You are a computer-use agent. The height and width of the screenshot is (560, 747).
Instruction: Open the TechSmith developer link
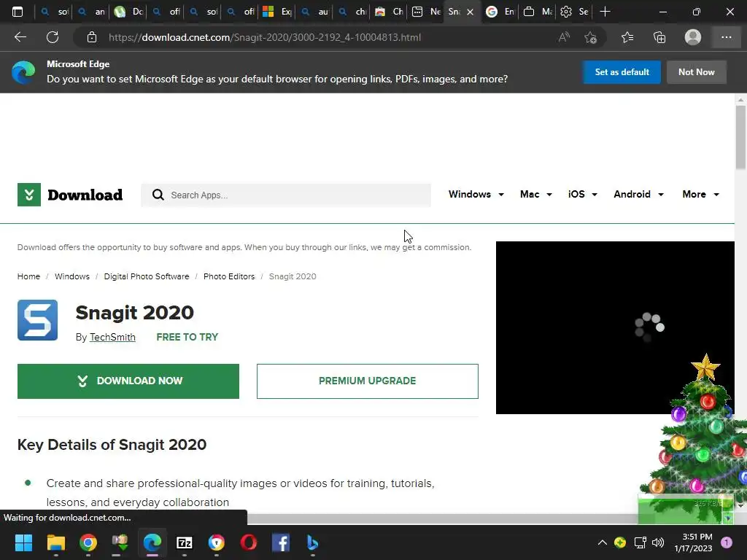point(112,337)
